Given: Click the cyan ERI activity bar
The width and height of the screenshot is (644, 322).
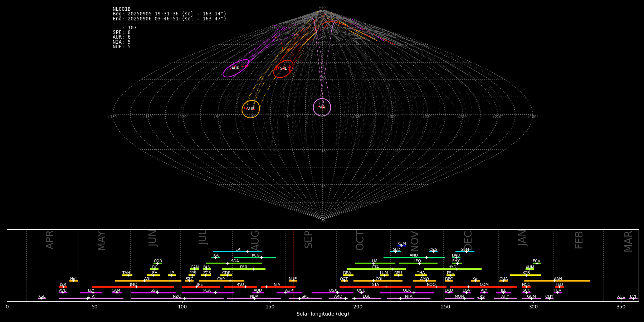Looking at the screenshot, I should coord(238,252).
